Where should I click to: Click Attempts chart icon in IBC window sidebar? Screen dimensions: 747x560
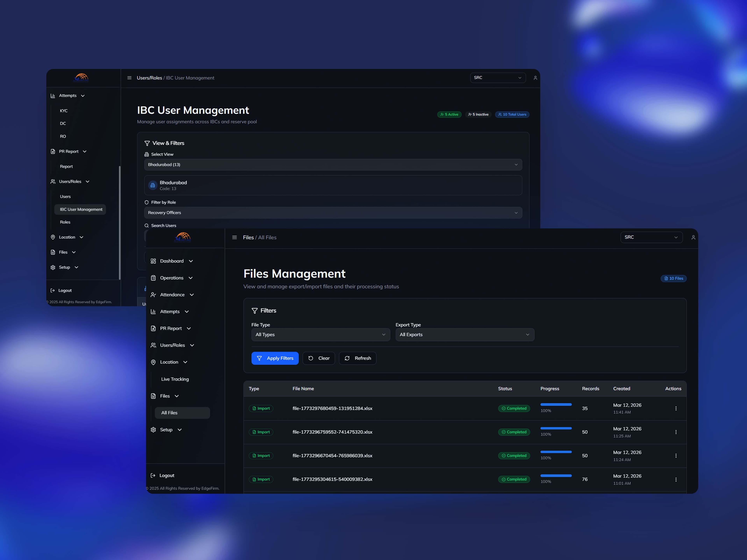[x=53, y=96]
